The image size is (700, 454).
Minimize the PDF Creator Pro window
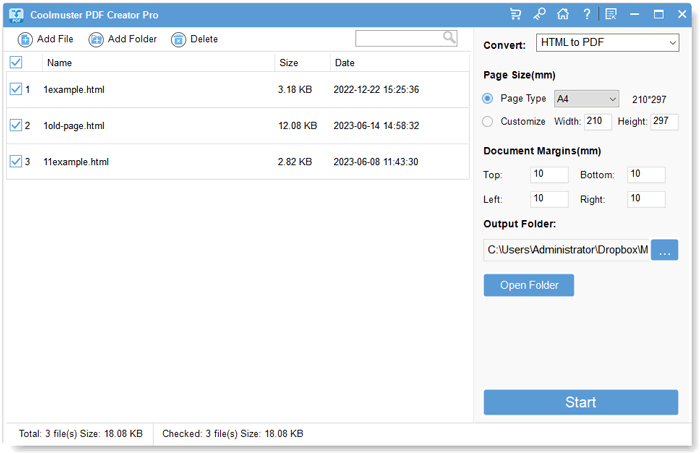(x=634, y=14)
